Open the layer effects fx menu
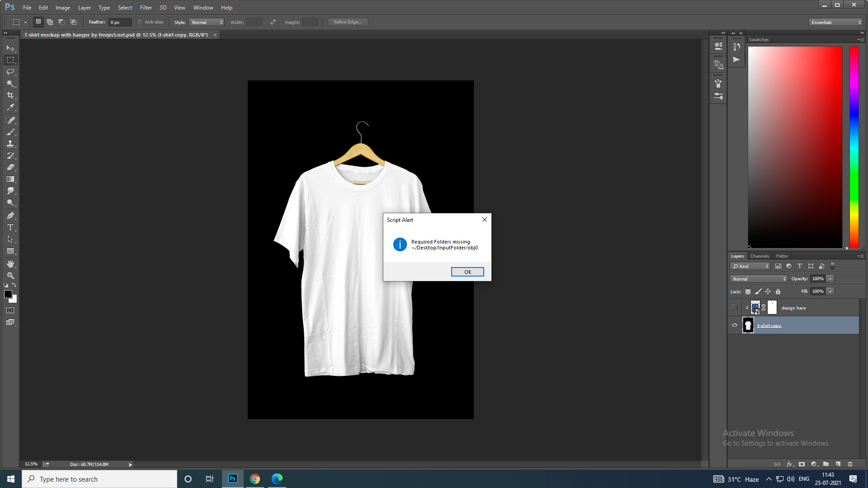Viewport: 868px width, 488px height. [790, 464]
